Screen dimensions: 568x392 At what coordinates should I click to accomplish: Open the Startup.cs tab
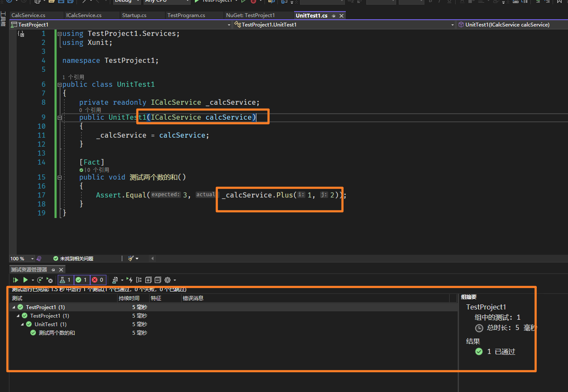tap(134, 15)
